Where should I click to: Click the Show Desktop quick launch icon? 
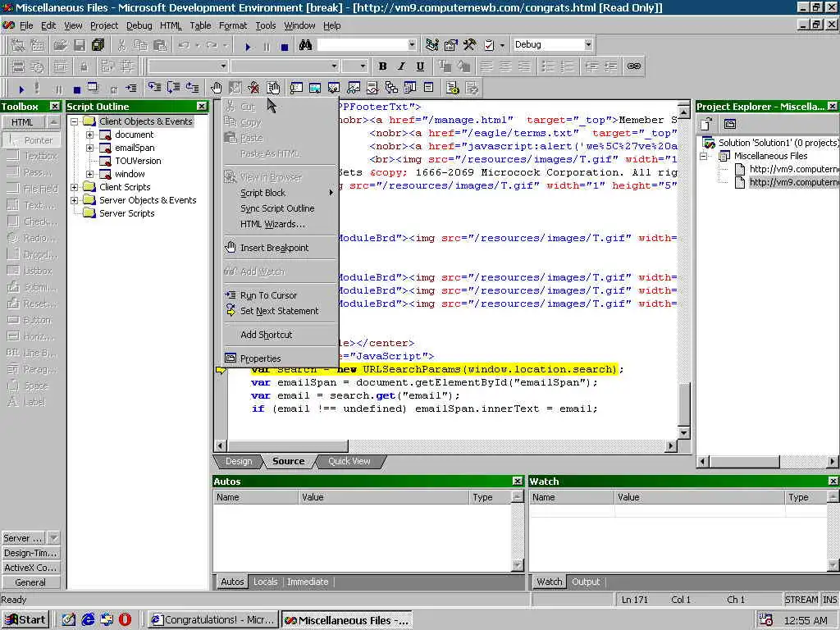69,620
